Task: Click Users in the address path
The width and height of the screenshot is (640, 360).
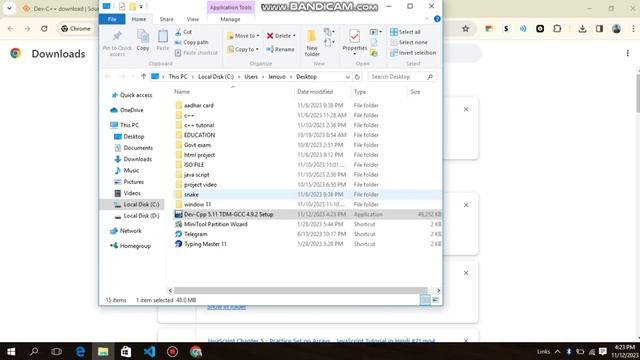Action: click(x=251, y=77)
